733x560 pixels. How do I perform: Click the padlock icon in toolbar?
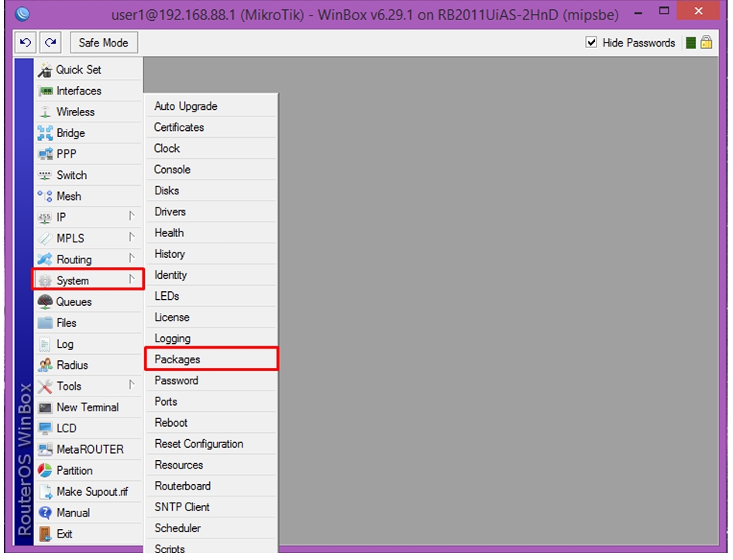click(706, 43)
